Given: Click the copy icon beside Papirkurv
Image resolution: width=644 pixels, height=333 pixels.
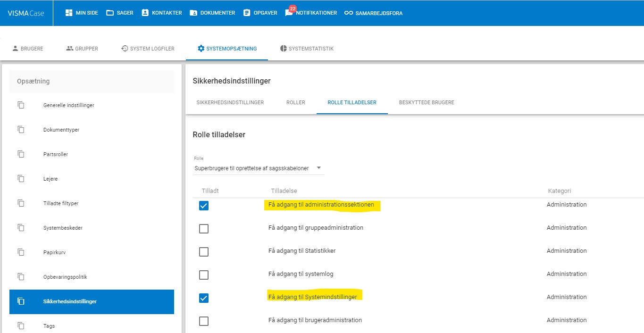Looking at the screenshot, I should [21, 252].
